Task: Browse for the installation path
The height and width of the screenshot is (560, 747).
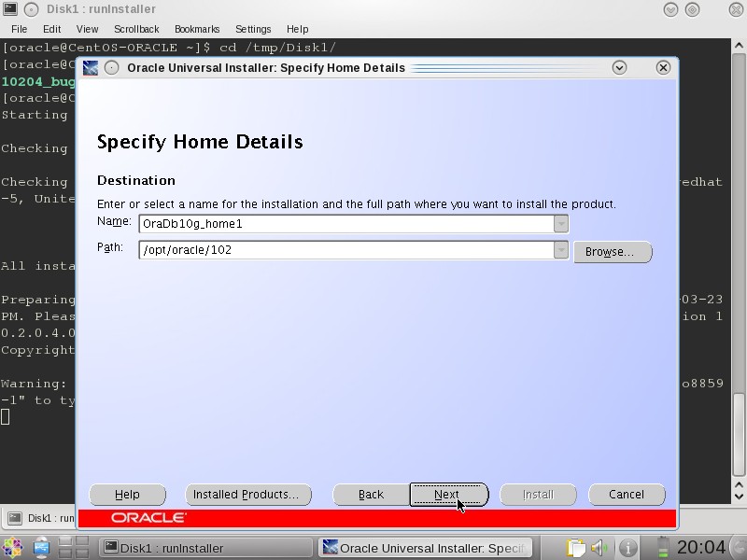Action: coord(613,251)
